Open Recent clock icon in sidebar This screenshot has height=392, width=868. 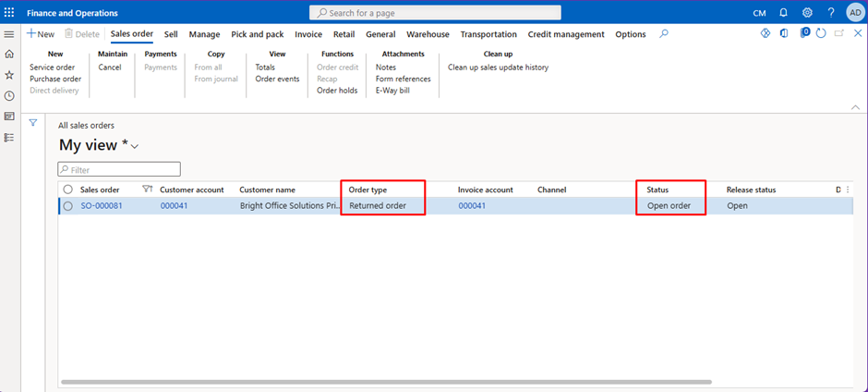(9, 95)
